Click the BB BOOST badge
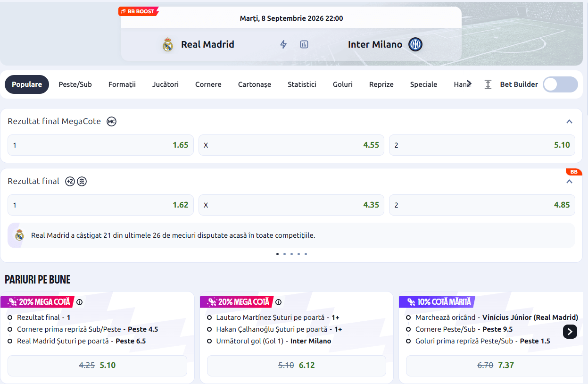The width and height of the screenshot is (588, 384). (x=139, y=11)
